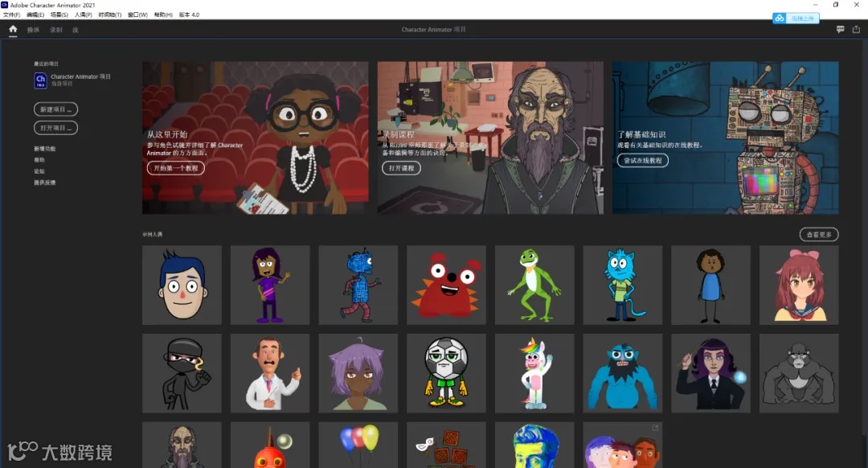
Task: Select the soccer ball character puppet
Action: pyautogui.click(x=446, y=373)
